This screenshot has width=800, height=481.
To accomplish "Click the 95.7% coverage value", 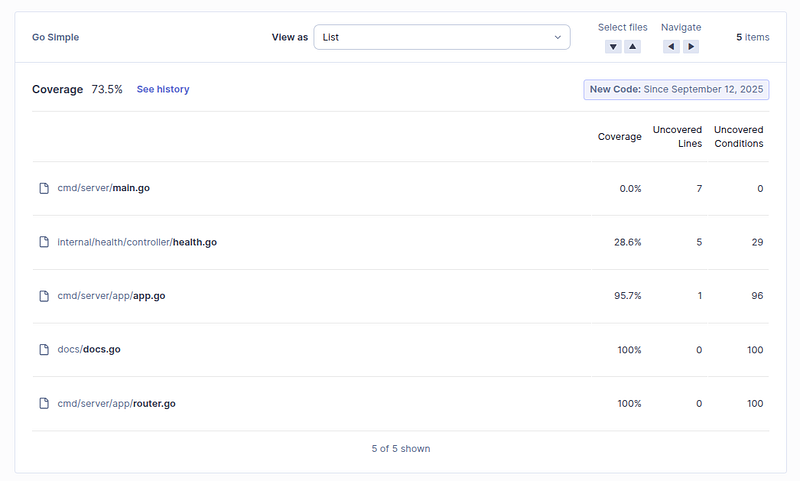I will [628, 296].
